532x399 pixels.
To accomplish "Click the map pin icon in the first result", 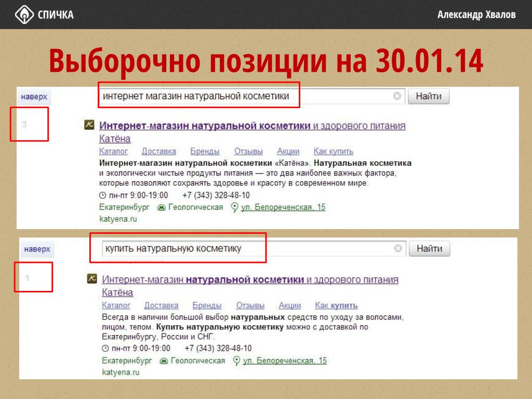I will click(x=234, y=207).
